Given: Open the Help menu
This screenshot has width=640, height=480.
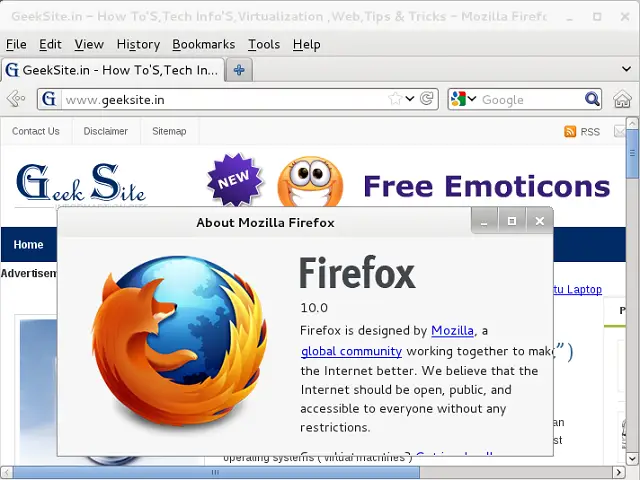Looking at the screenshot, I should 307,44.
